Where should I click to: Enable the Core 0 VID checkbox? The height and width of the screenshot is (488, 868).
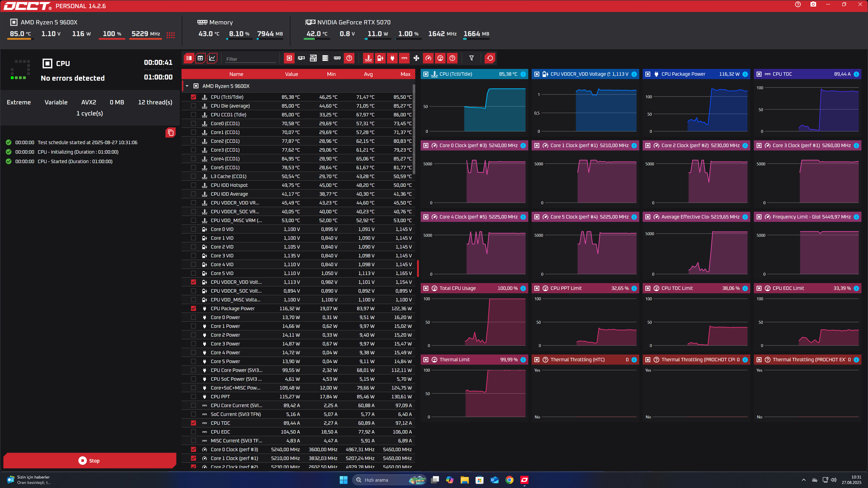tap(193, 229)
